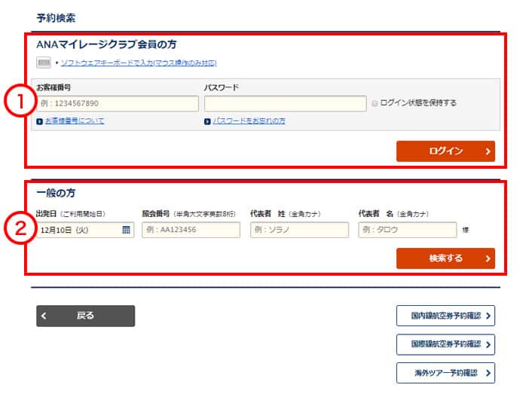Screen dimensions: 532x397
Task: Focus the 代表者 姓 input field
Action: coord(299,230)
